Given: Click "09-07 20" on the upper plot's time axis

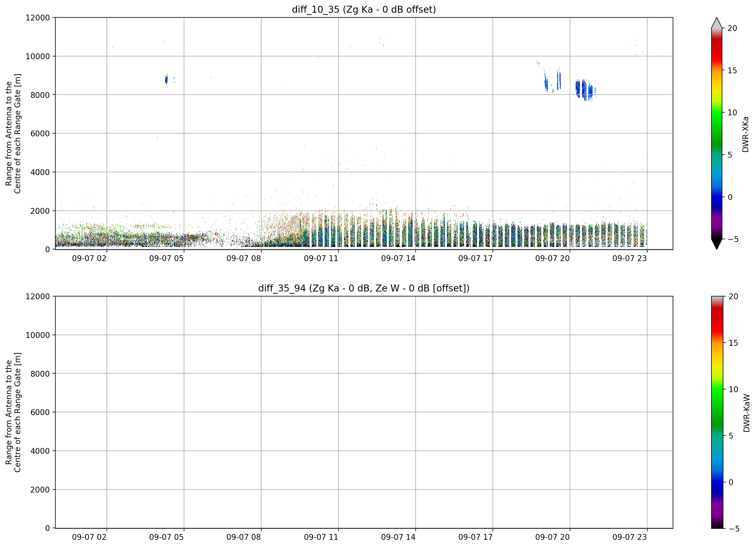Looking at the screenshot, I should coord(553,259).
